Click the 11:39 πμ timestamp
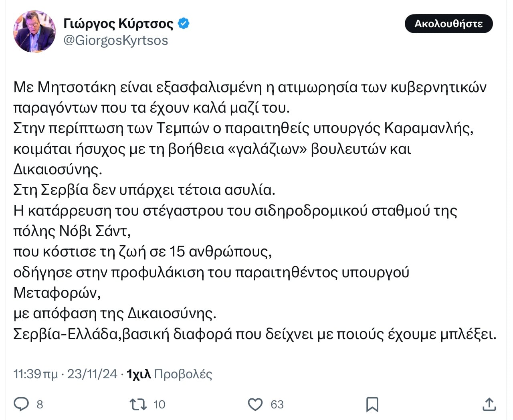Image resolution: width=513 pixels, height=420 pixels. [x=35, y=374]
